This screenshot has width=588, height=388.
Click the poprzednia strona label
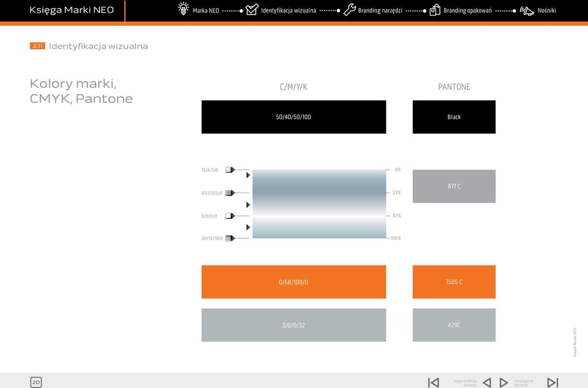click(465, 382)
